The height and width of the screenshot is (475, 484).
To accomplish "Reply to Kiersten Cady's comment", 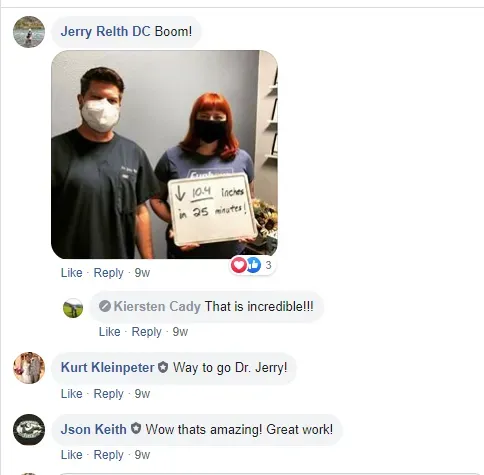I will (146, 332).
